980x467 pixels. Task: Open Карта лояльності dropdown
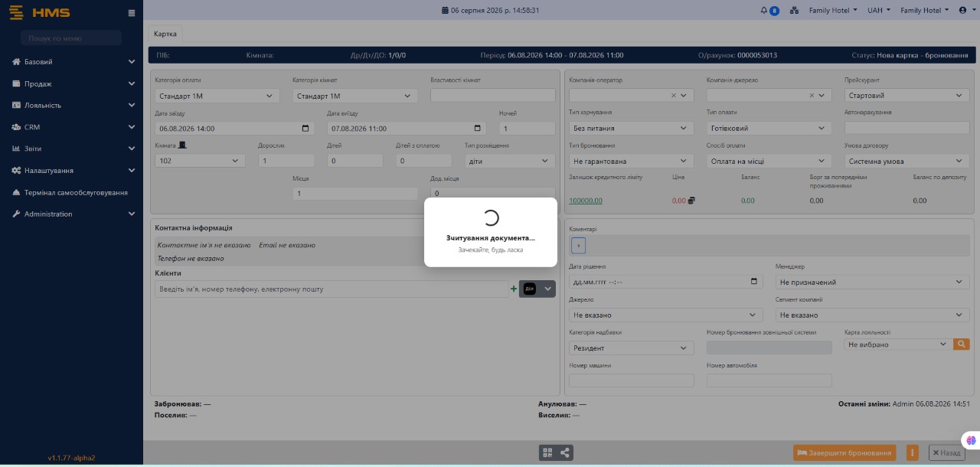(x=898, y=345)
